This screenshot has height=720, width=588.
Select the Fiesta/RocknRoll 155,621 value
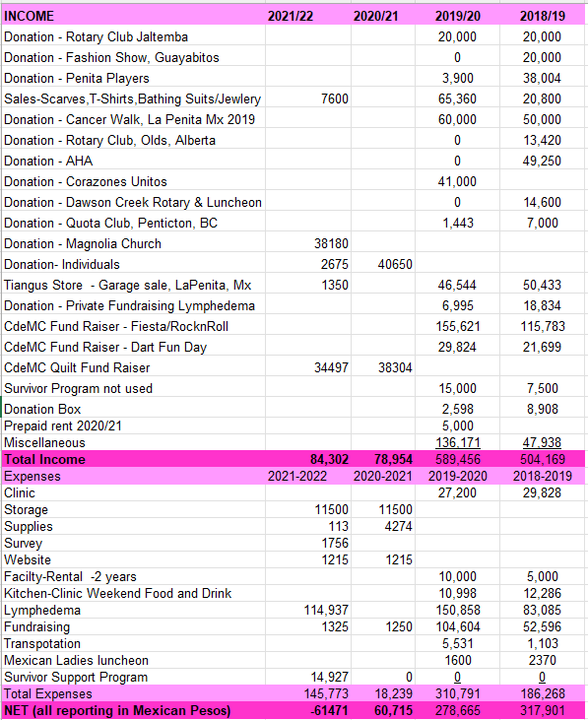pos(457,326)
